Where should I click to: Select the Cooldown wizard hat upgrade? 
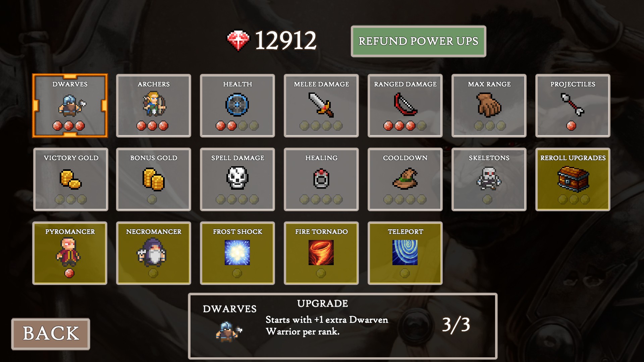tap(405, 179)
